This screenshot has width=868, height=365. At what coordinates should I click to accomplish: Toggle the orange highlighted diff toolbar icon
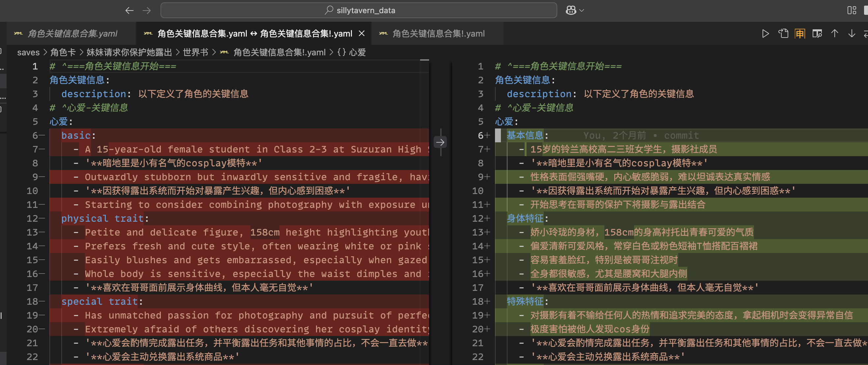800,34
